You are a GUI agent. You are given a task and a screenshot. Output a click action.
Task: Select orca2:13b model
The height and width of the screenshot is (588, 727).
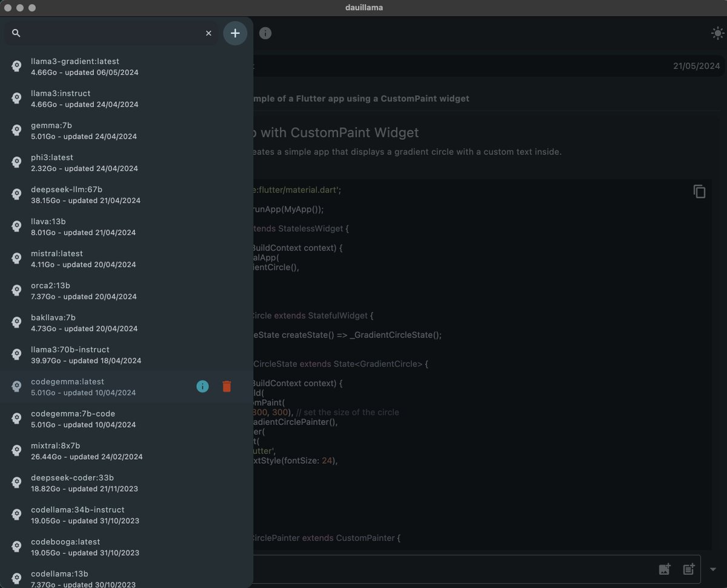127,291
